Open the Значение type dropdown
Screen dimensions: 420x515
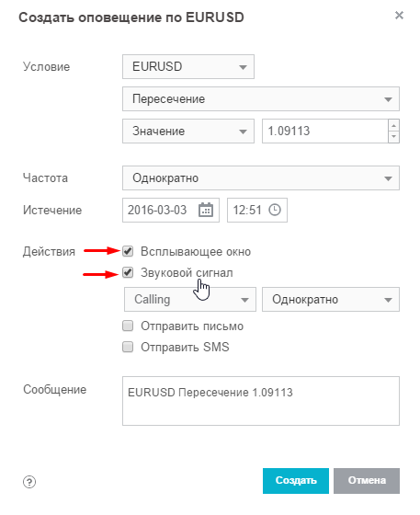tap(188, 131)
